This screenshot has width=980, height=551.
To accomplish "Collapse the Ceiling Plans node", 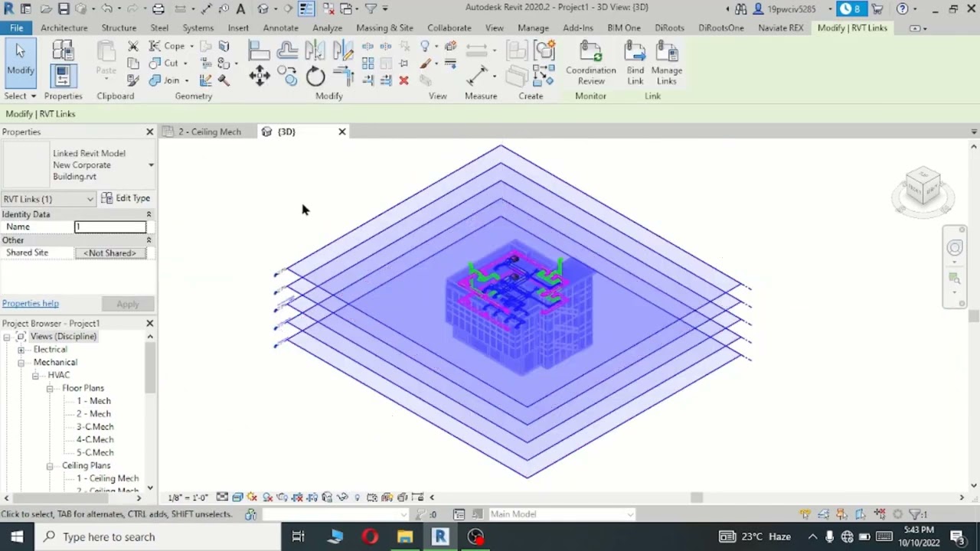I will (x=50, y=466).
